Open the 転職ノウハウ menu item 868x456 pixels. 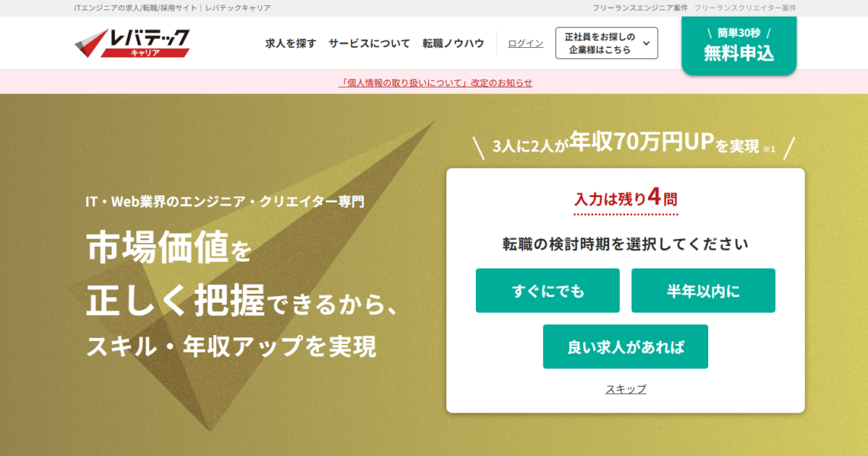coord(454,43)
